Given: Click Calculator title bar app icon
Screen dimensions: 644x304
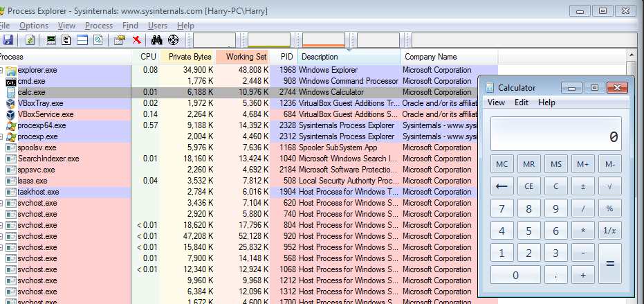Looking at the screenshot, I should coord(489,88).
